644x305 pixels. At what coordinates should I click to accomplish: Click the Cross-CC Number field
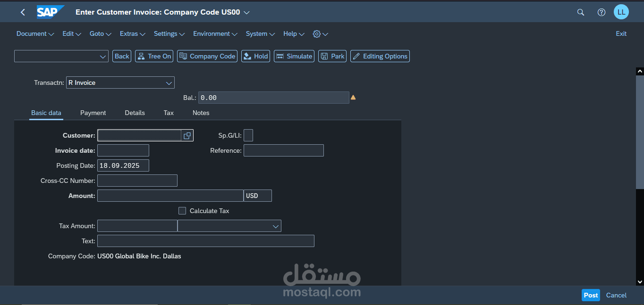pos(137,181)
